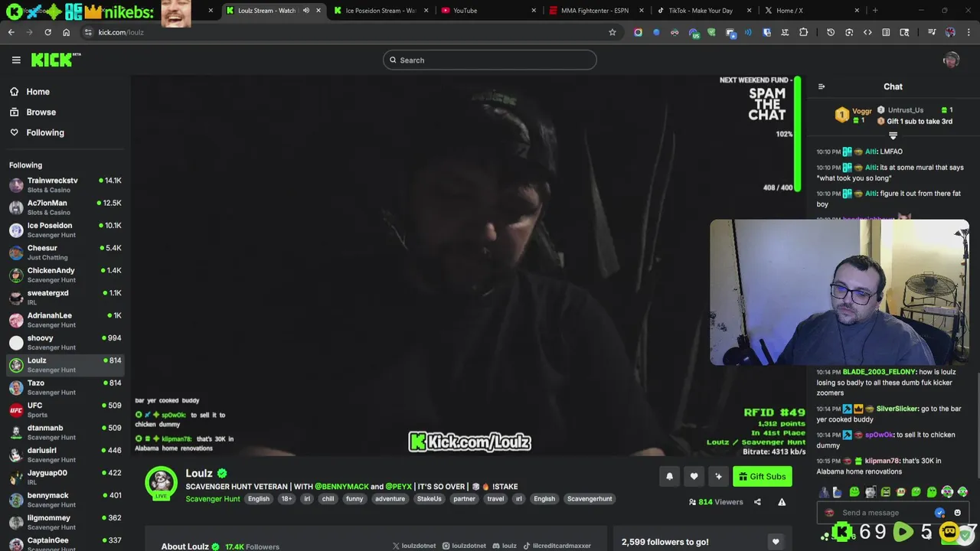Go to Home in the sidebar
Screen dimensions: 980x551
point(31,92)
